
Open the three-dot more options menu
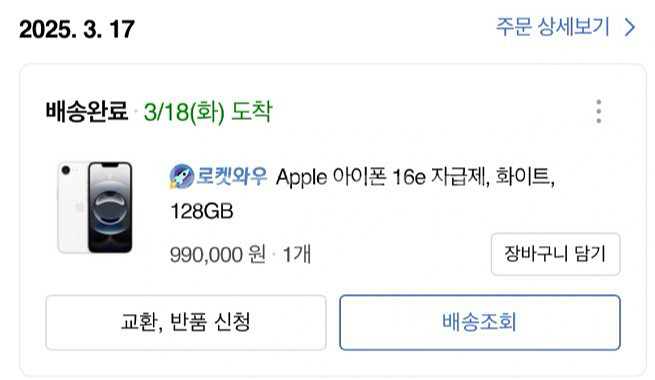point(599,111)
